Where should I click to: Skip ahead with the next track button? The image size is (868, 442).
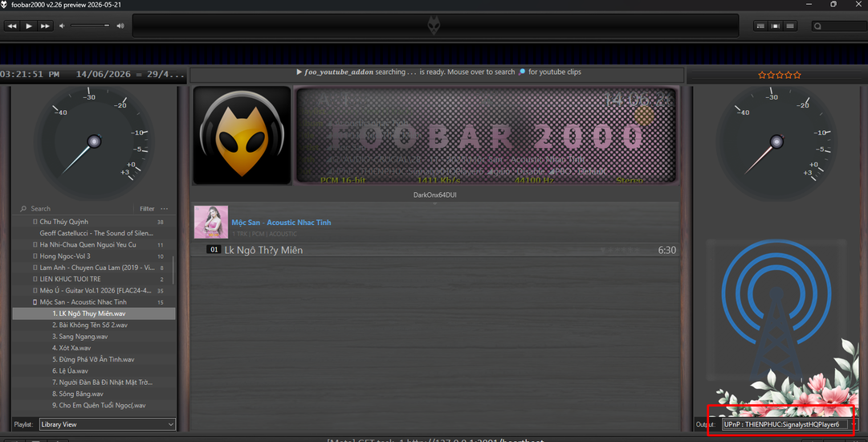point(45,26)
